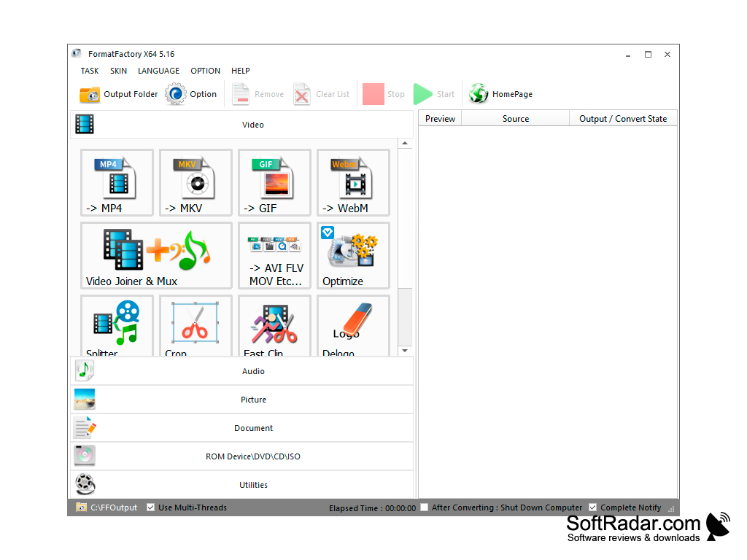The height and width of the screenshot is (560, 747).
Task: Click the Preview column header
Action: [x=440, y=119]
